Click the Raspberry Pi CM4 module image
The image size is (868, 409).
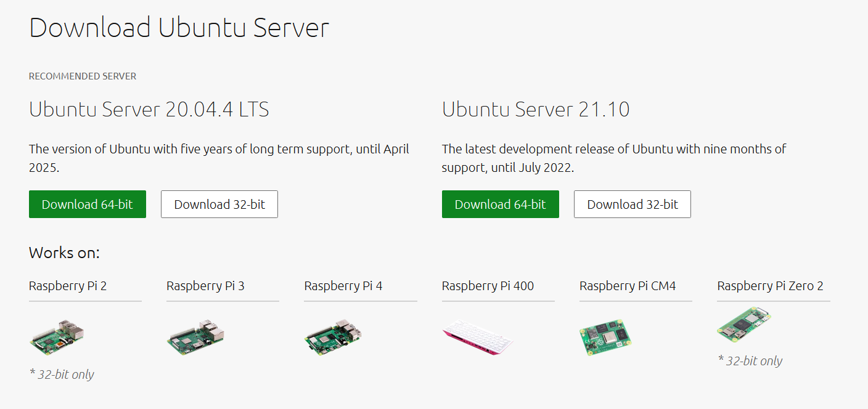pos(606,338)
